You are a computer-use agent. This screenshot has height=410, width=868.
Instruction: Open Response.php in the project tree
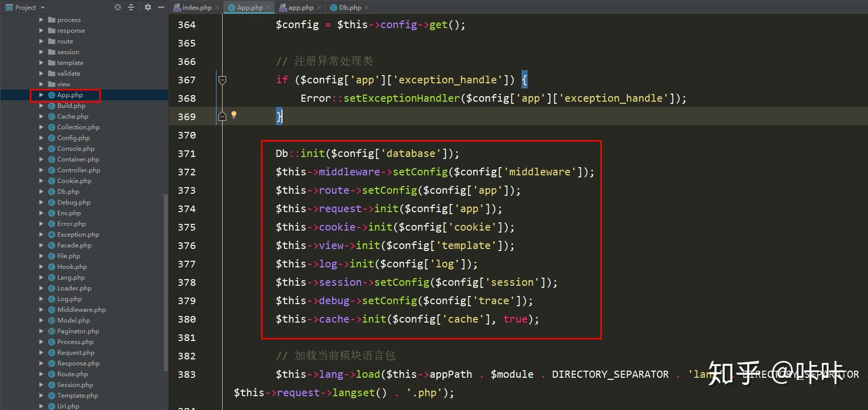pos(78,363)
